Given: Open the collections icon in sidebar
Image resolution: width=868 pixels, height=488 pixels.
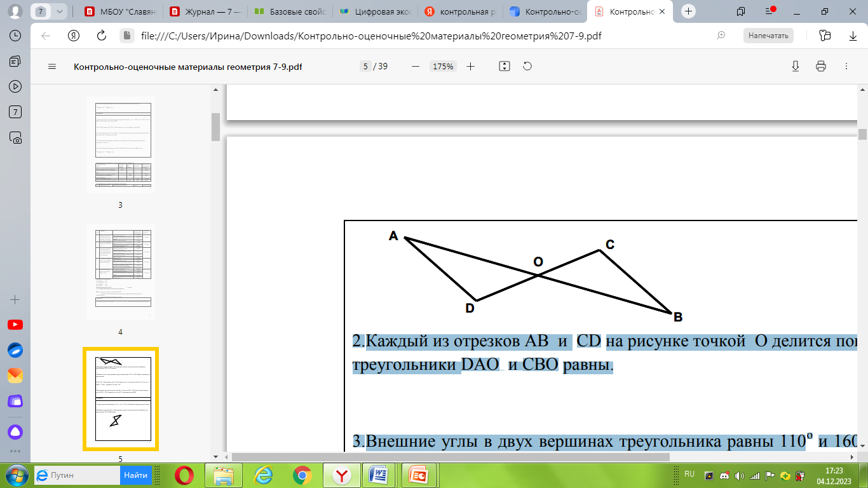Looking at the screenshot, I should (15, 61).
